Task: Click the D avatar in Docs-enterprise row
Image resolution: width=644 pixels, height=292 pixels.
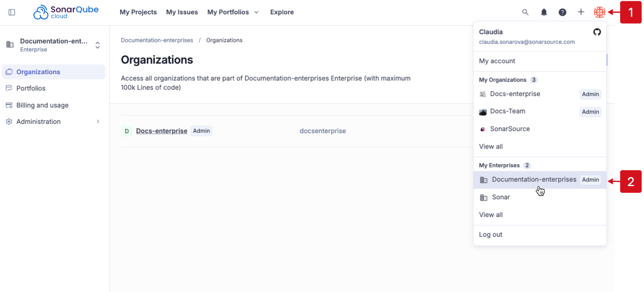Action: click(x=127, y=131)
